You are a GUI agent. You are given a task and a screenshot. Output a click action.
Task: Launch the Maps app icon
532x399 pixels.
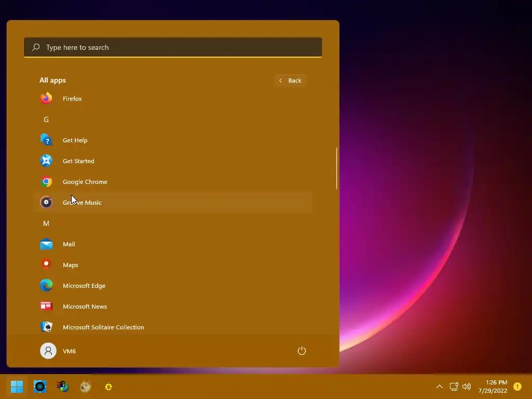[x=46, y=264]
